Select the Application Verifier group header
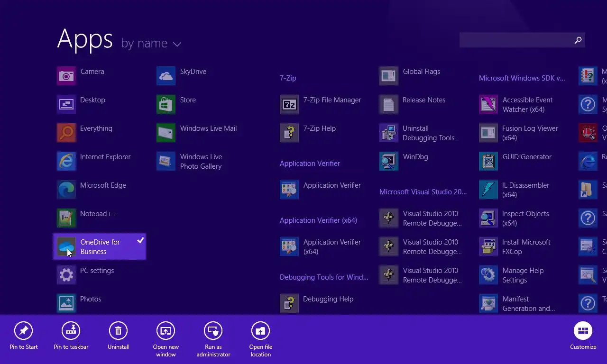The height and width of the screenshot is (364, 607). [x=310, y=164]
